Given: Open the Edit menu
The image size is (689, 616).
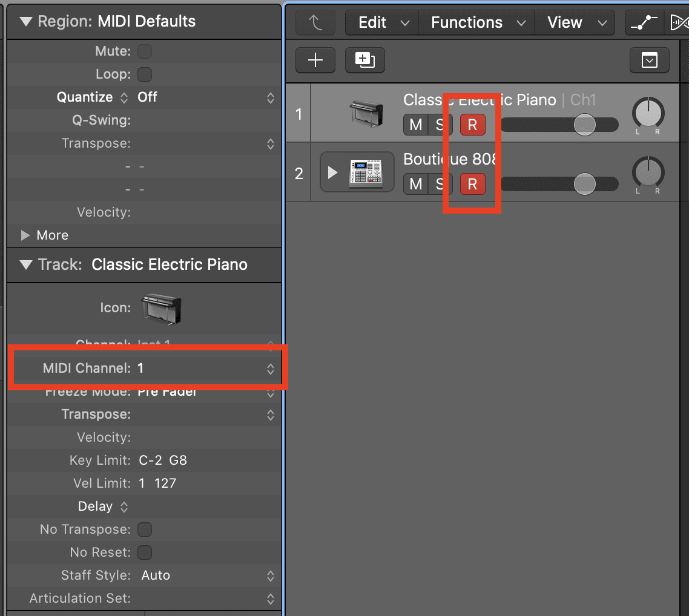Looking at the screenshot, I should tap(382, 22).
